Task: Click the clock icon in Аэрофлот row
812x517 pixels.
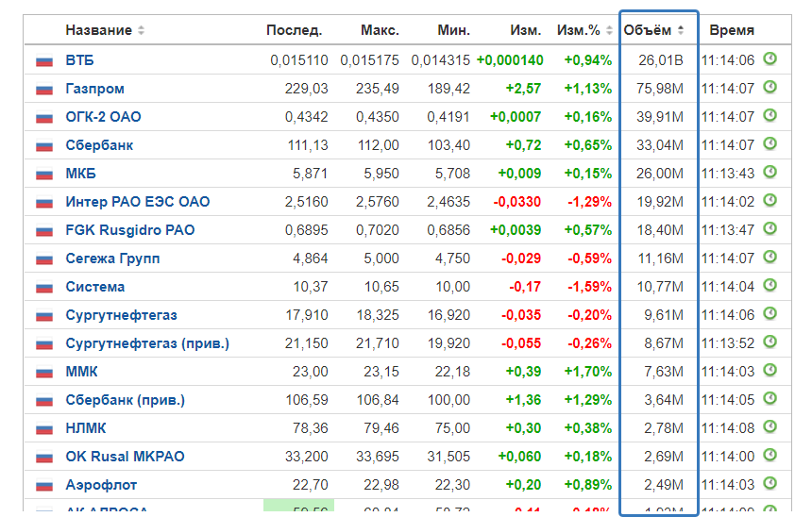Action: (x=770, y=483)
